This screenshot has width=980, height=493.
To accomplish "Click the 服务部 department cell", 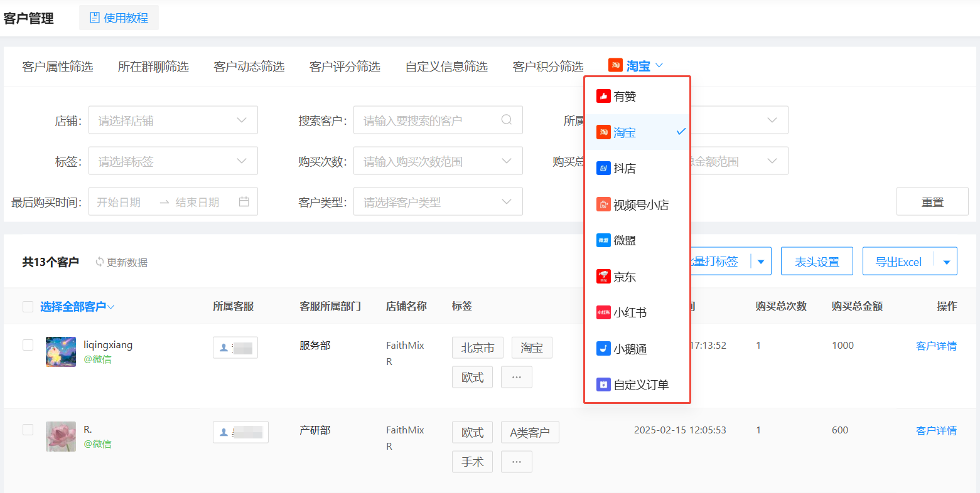I will [x=315, y=346].
